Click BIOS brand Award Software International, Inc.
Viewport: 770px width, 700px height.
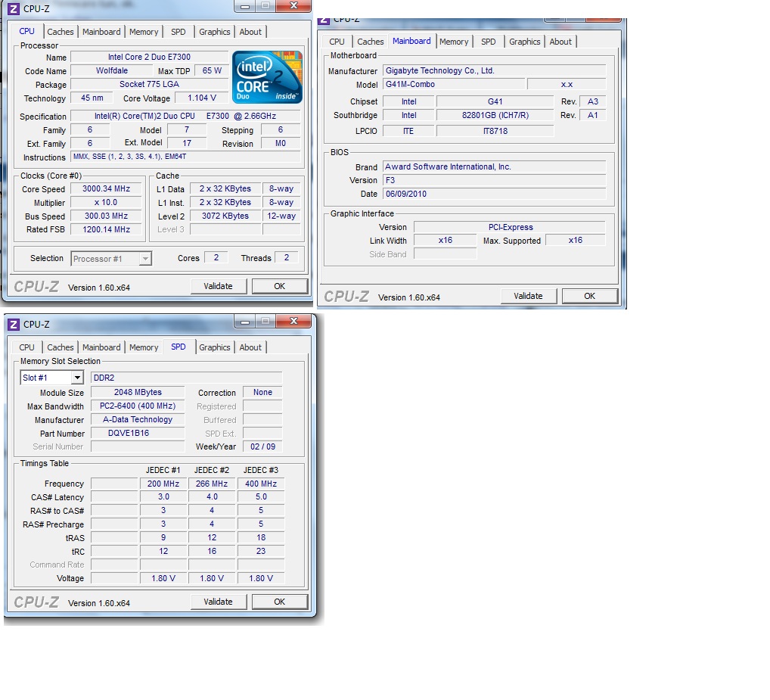point(494,167)
